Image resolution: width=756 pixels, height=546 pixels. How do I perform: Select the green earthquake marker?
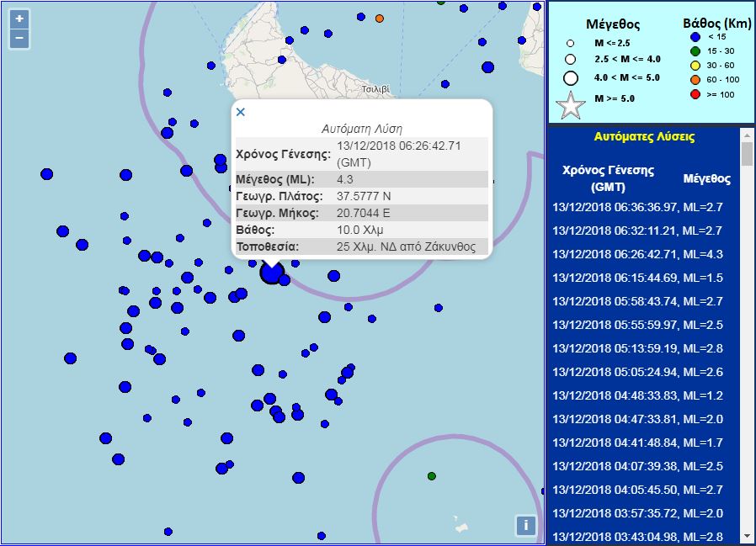point(432,476)
